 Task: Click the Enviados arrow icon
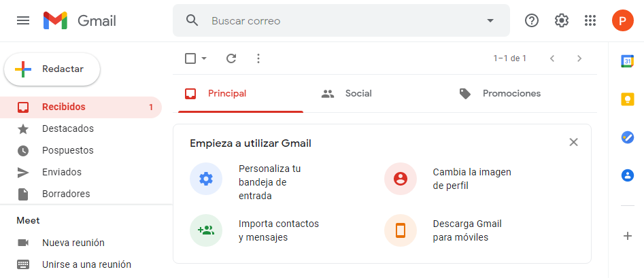click(23, 173)
